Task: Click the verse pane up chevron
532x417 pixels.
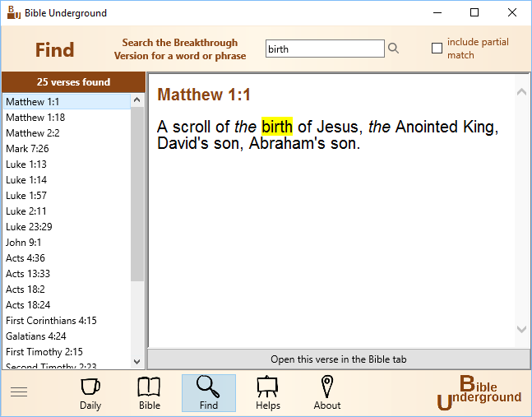Action: [x=521, y=91]
